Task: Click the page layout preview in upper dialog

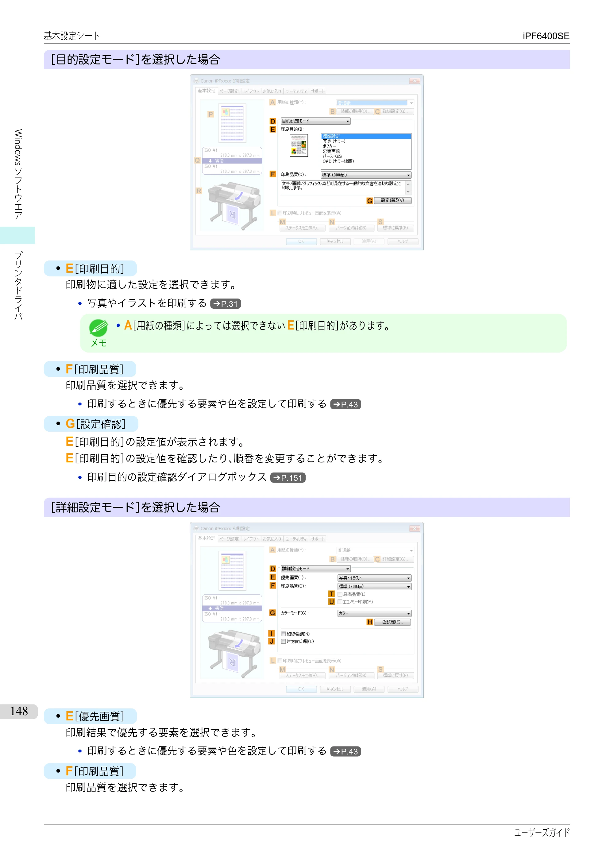Action: [232, 123]
